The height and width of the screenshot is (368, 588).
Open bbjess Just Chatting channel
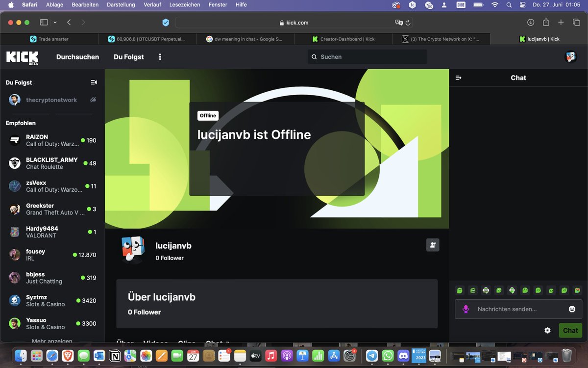pyautogui.click(x=52, y=278)
